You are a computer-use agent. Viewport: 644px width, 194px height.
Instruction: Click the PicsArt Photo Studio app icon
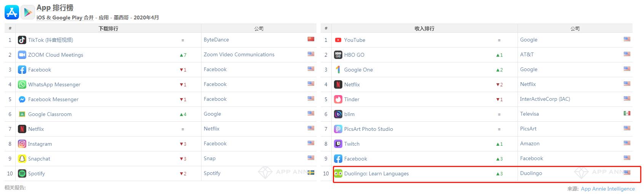(x=338, y=129)
